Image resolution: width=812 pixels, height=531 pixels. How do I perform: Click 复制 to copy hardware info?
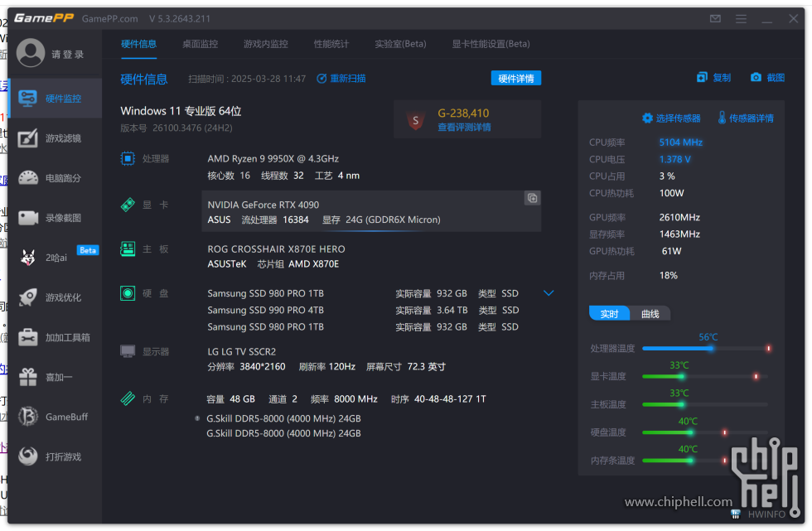tap(713, 78)
